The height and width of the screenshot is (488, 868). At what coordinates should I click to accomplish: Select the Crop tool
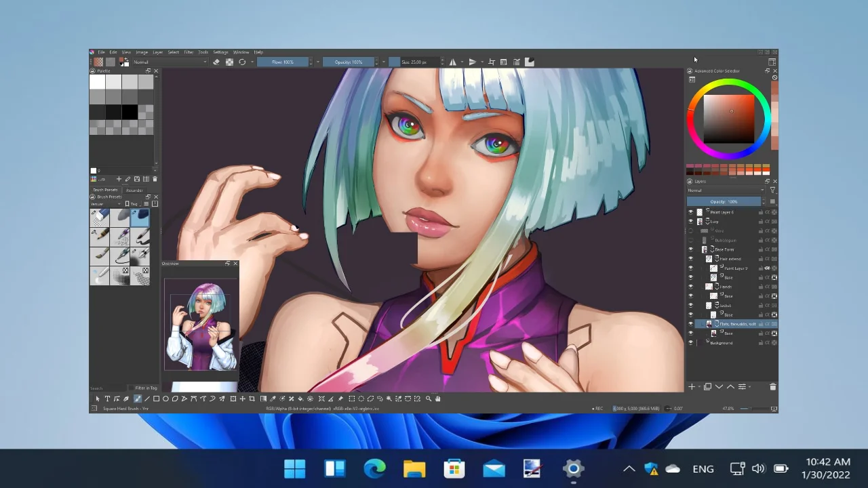pyautogui.click(x=252, y=399)
